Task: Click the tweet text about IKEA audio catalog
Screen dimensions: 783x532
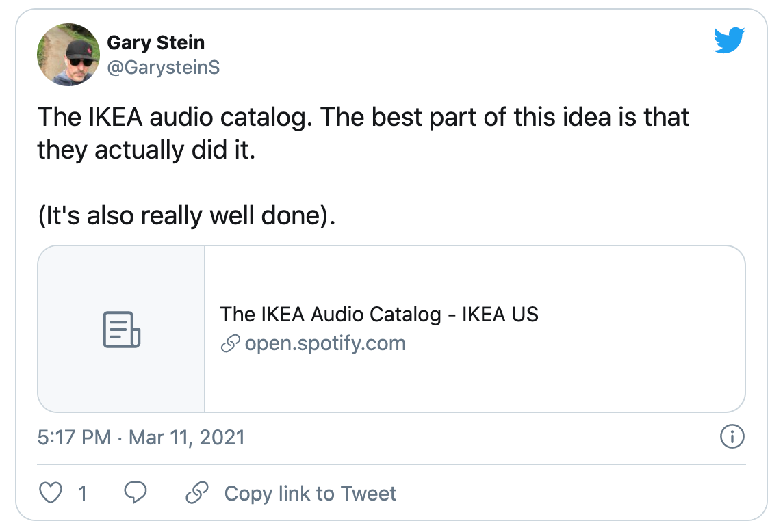Action: point(363,133)
